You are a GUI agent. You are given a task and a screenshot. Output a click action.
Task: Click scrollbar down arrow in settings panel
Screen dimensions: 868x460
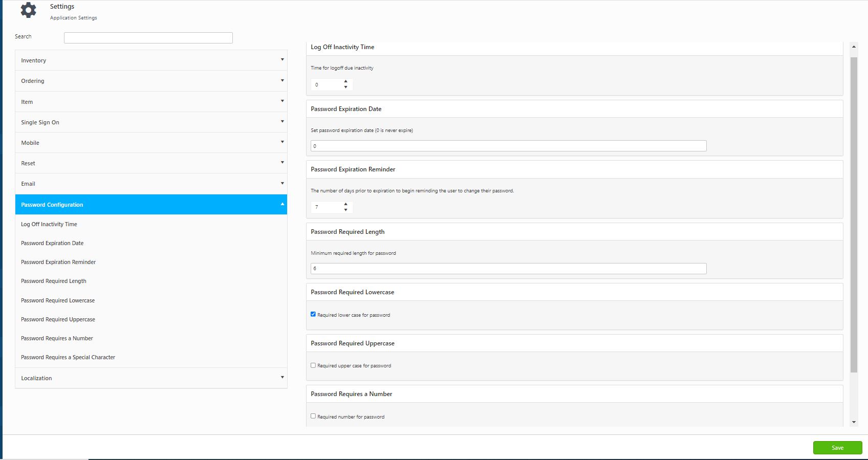click(x=853, y=422)
